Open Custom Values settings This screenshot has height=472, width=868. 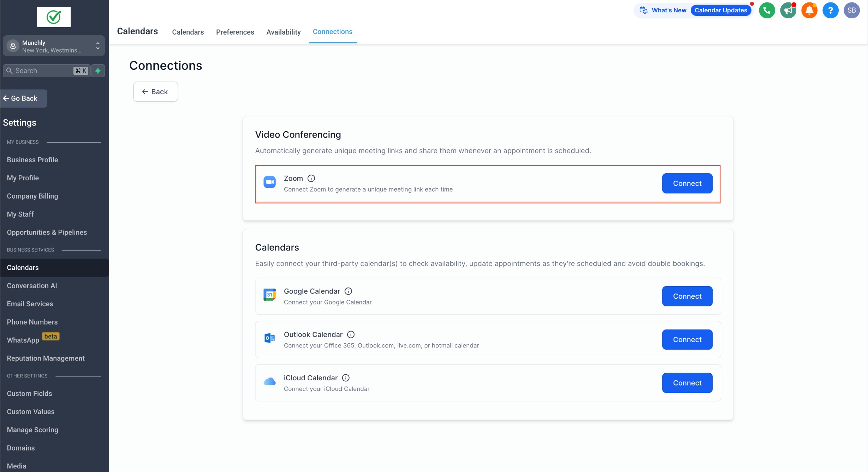click(x=31, y=412)
